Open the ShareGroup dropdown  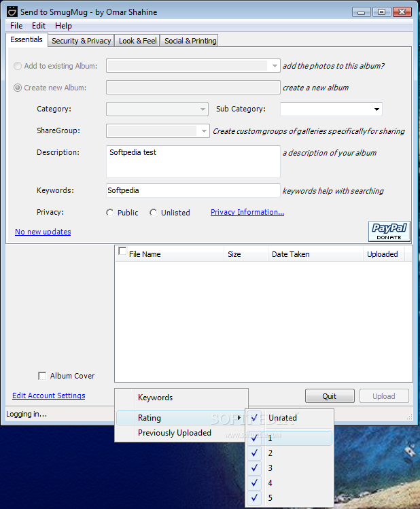pyautogui.click(x=204, y=131)
